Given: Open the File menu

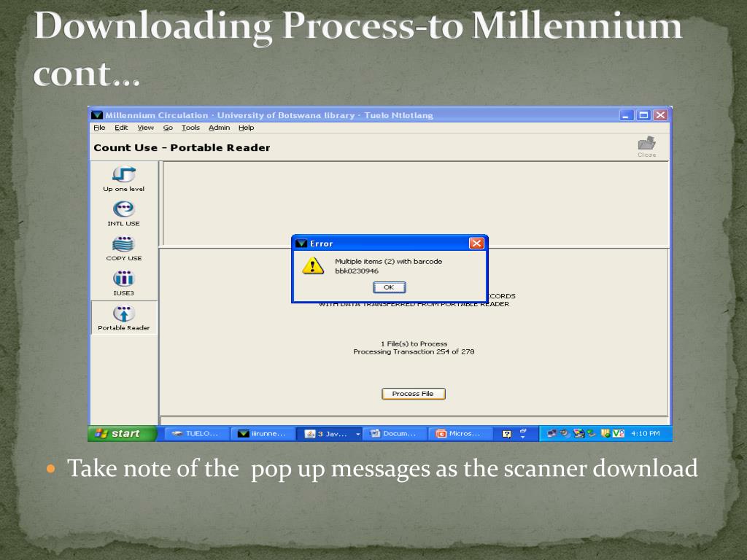Looking at the screenshot, I should pyautogui.click(x=99, y=128).
